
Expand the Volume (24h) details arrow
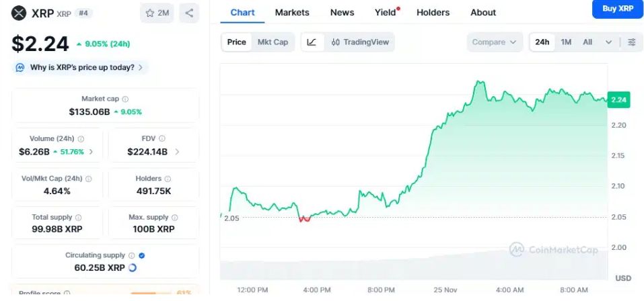pos(91,152)
